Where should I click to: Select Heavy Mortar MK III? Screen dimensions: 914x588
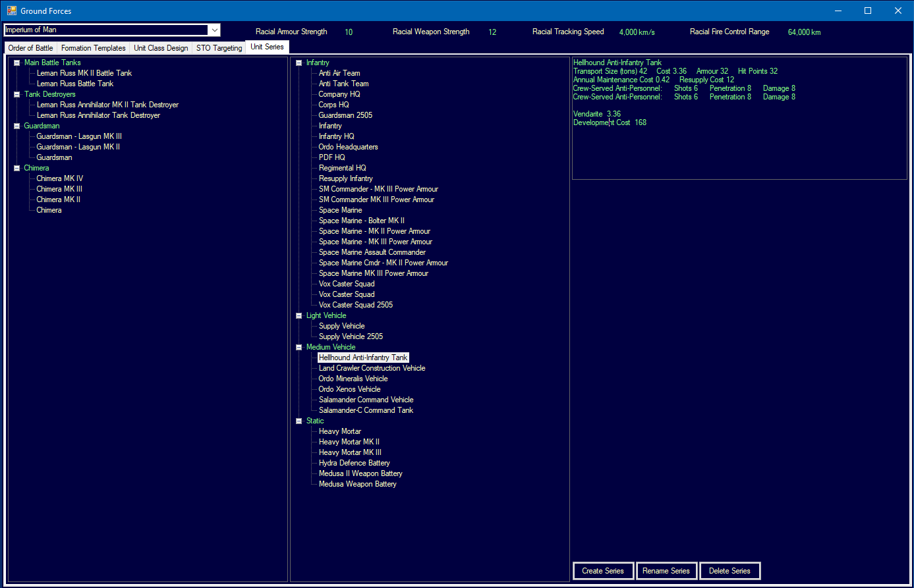click(x=350, y=452)
